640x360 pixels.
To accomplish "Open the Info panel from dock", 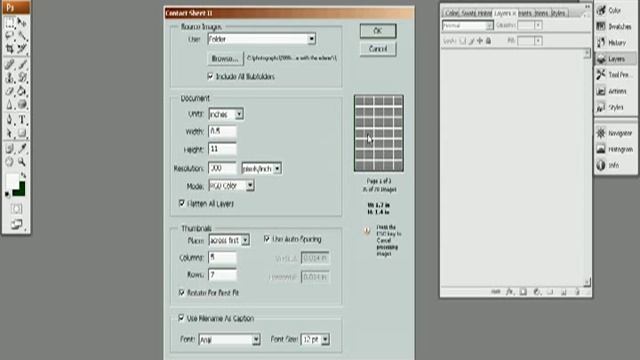I will click(x=614, y=165).
